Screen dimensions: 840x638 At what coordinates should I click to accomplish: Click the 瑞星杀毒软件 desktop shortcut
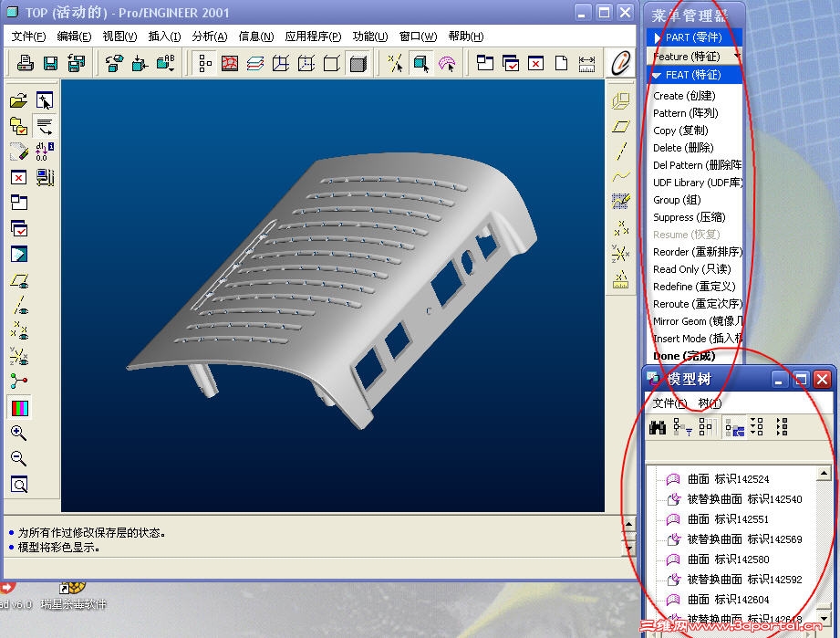[x=73, y=597]
